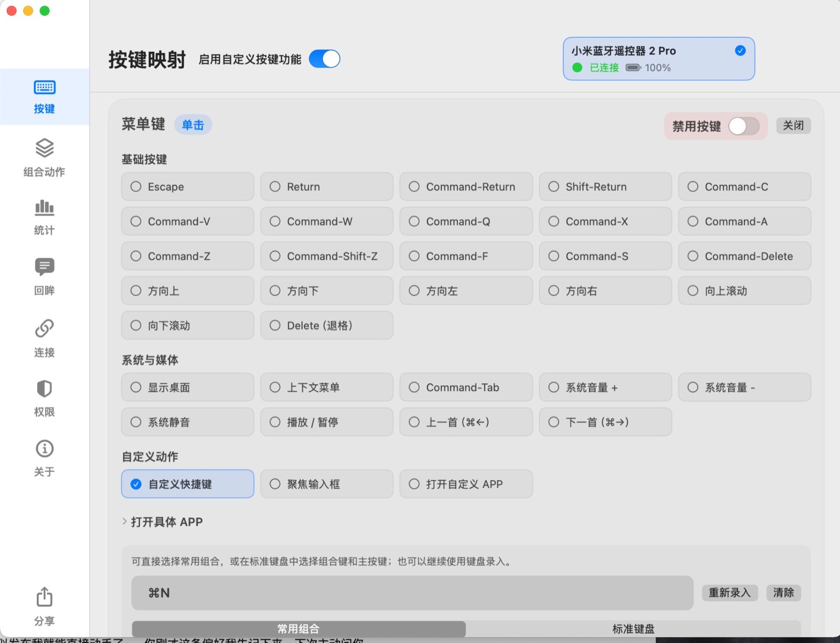Select the 播放 / 暂停 option
Screen dimensions: 840x643
[x=327, y=422]
